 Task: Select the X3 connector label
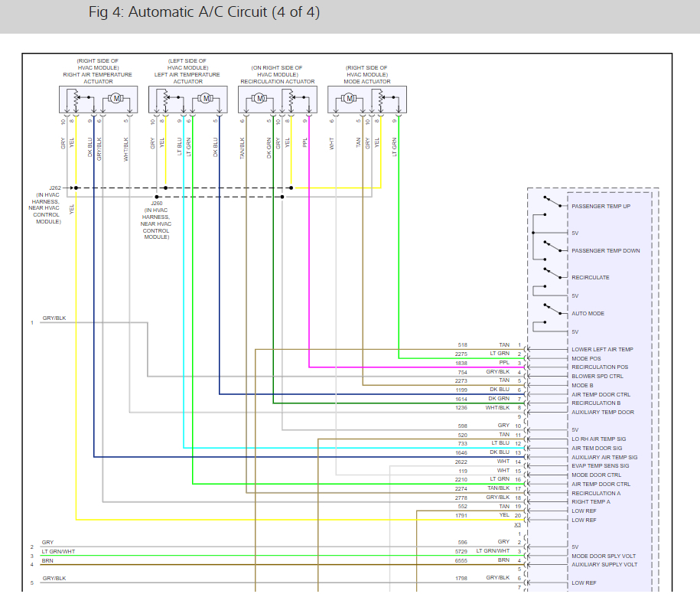pos(517,525)
